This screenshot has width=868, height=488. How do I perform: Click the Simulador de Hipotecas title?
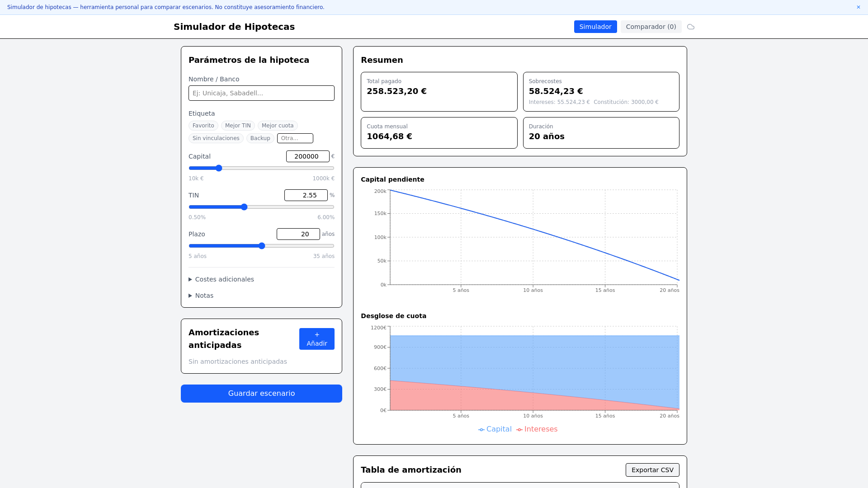tap(234, 27)
